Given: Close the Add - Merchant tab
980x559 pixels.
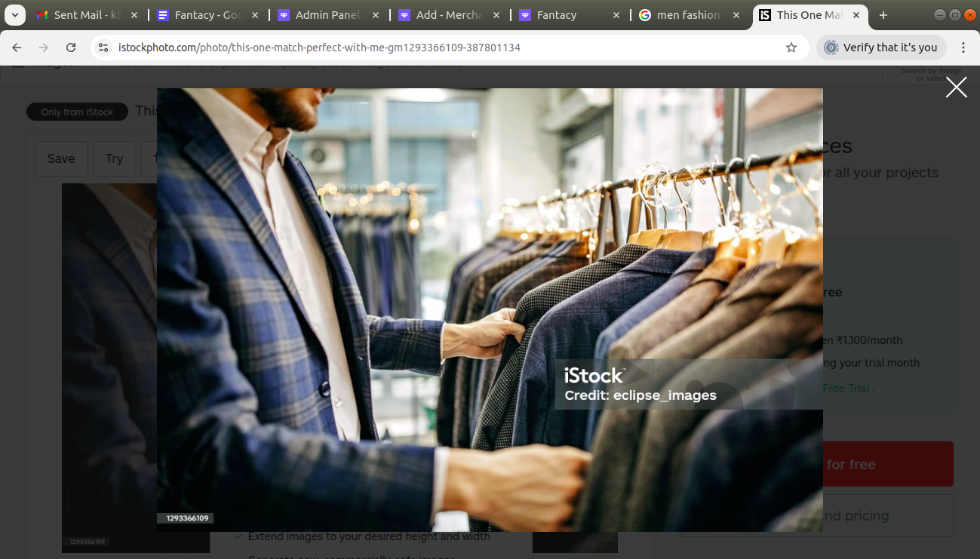Looking at the screenshot, I should click(496, 15).
